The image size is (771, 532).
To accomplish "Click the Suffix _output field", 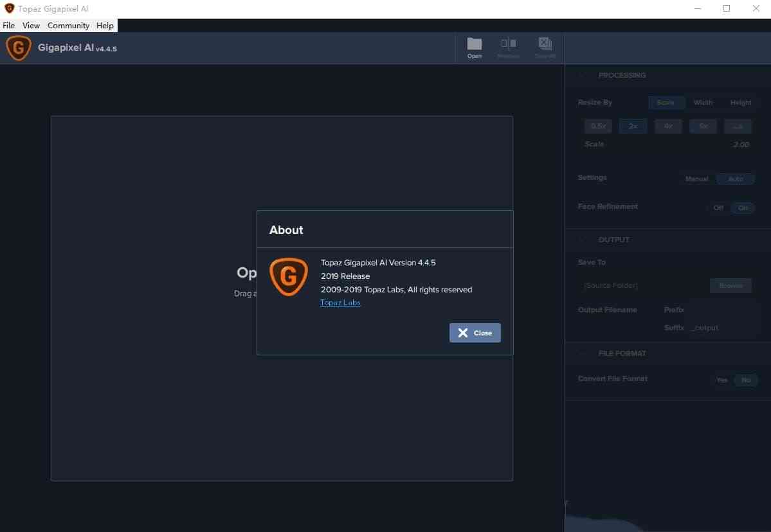I will tap(722, 328).
